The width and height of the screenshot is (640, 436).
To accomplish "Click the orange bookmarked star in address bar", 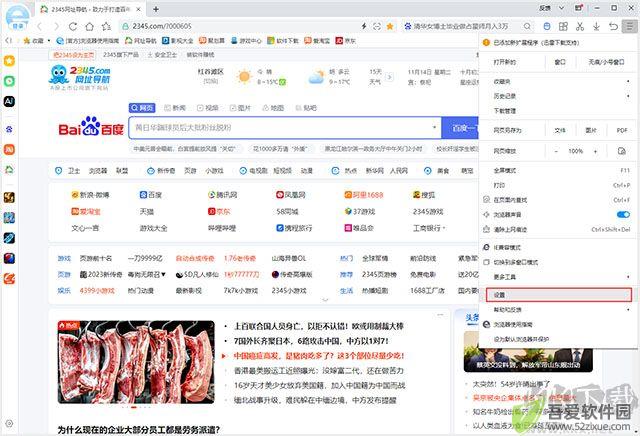I will [390, 26].
